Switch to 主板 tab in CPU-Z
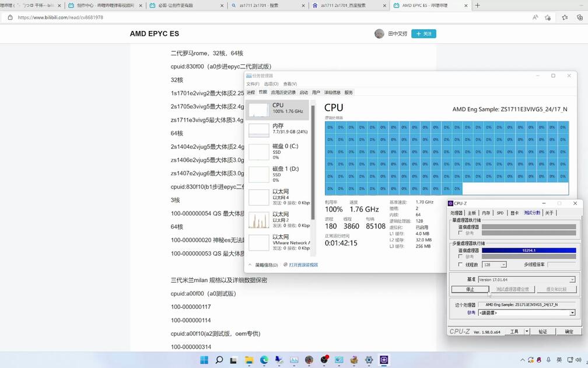This screenshot has height=368, width=588. pyautogui.click(x=472, y=213)
